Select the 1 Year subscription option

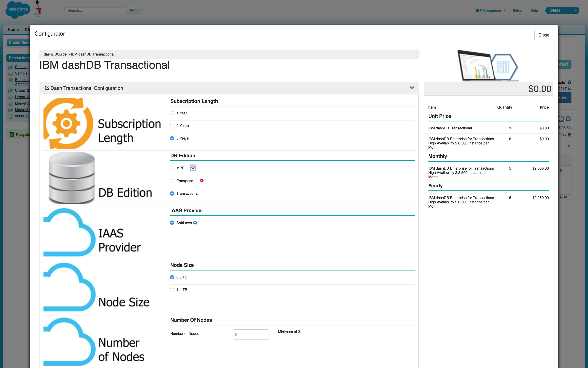coord(172,113)
